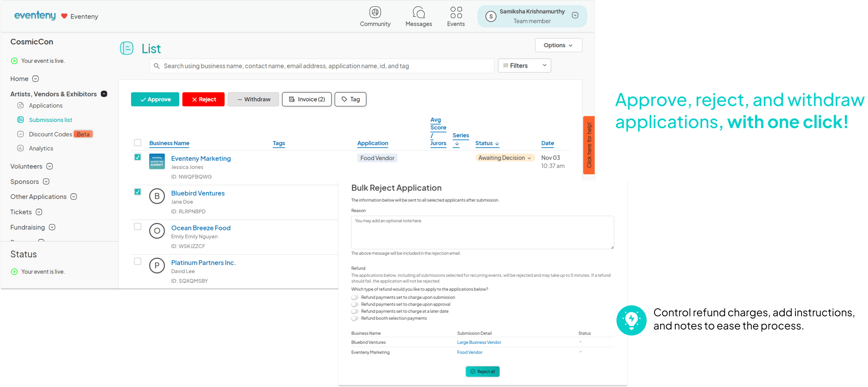Click the List page icon
868x387 pixels.
coord(127,48)
